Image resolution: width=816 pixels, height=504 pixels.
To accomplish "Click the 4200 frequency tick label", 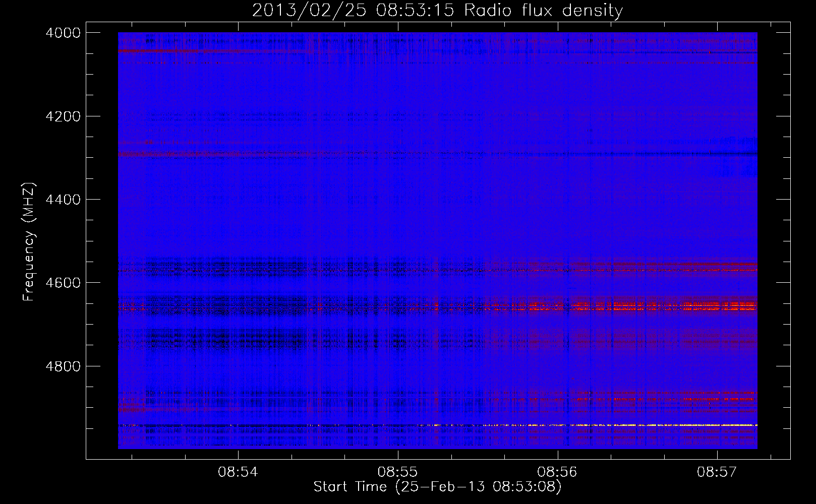I will 63,116.
